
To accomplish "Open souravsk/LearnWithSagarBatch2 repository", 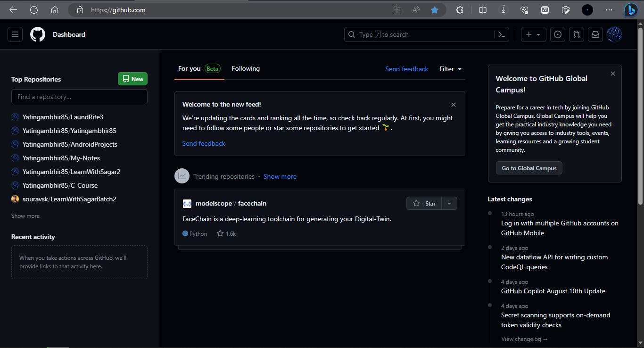I will point(69,199).
